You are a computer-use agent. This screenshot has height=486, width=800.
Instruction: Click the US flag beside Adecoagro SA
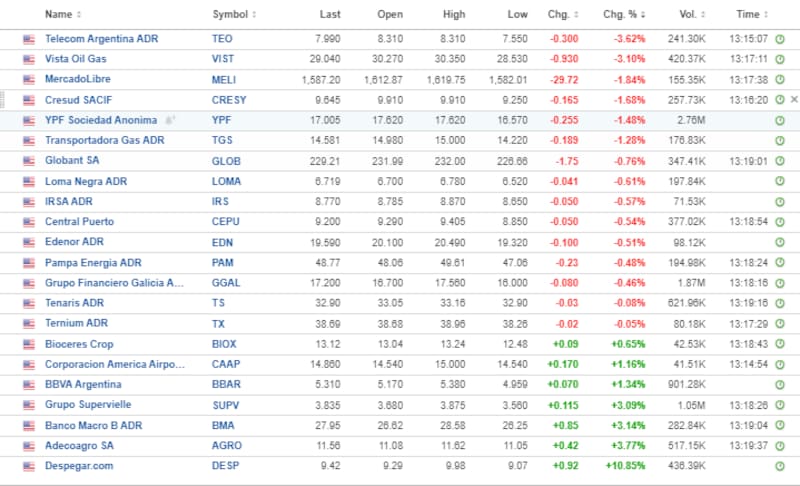click(28, 446)
